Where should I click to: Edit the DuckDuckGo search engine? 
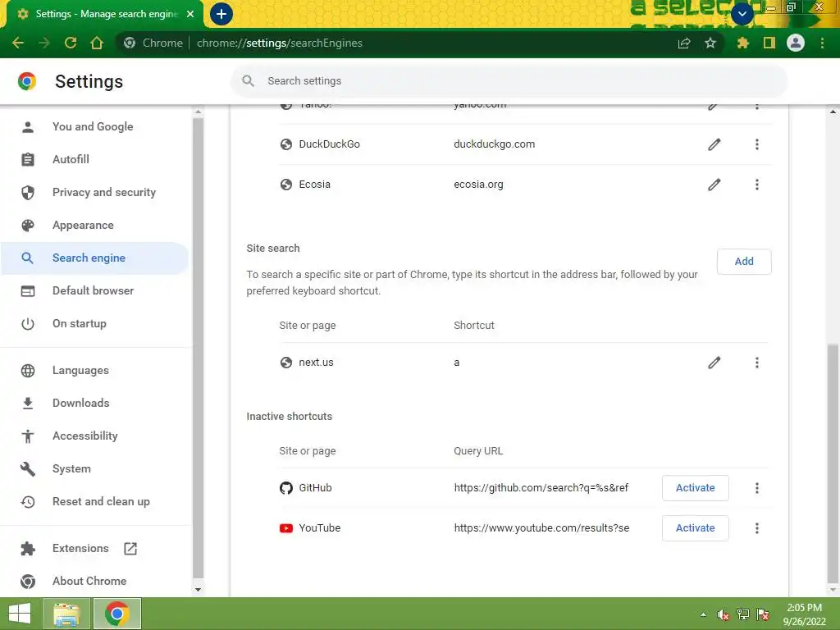click(x=714, y=144)
